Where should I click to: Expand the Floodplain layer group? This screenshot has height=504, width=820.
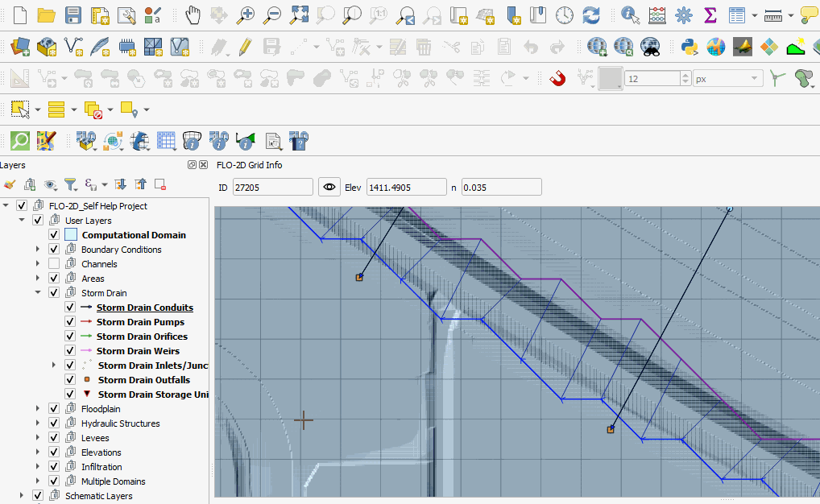click(x=38, y=409)
